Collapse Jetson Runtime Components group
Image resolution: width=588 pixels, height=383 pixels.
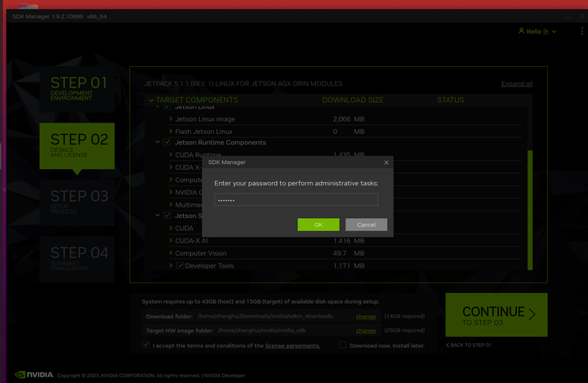click(158, 142)
